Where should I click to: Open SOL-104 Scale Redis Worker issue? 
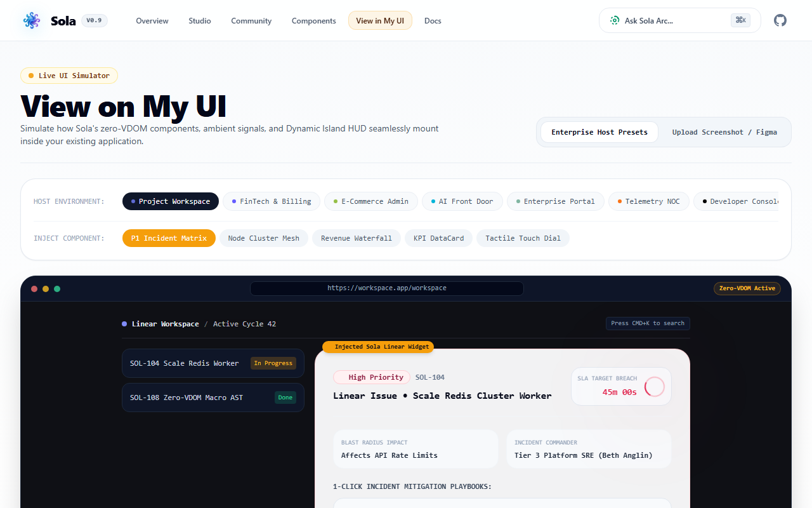point(213,363)
